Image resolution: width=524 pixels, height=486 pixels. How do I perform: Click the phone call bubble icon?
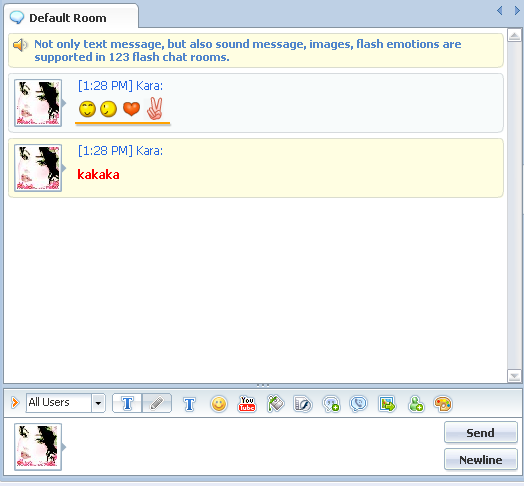tap(359, 404)
